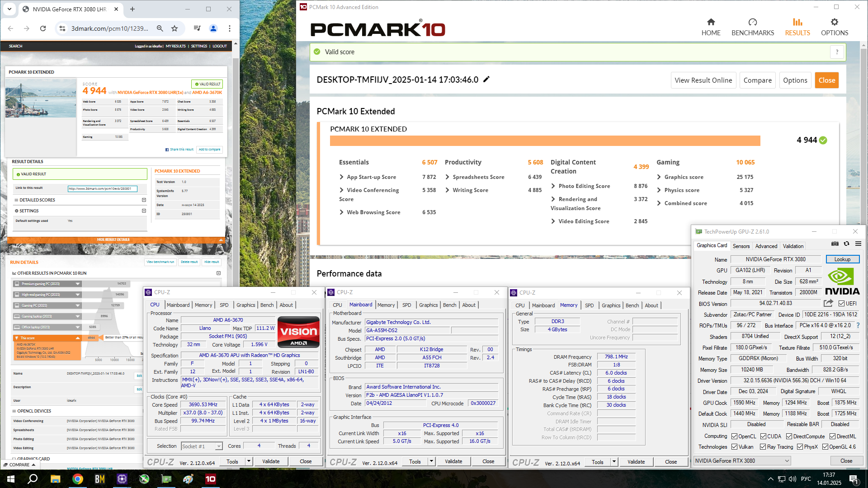Switch to the Advanced tab in GPU-Z

point(766,246)
